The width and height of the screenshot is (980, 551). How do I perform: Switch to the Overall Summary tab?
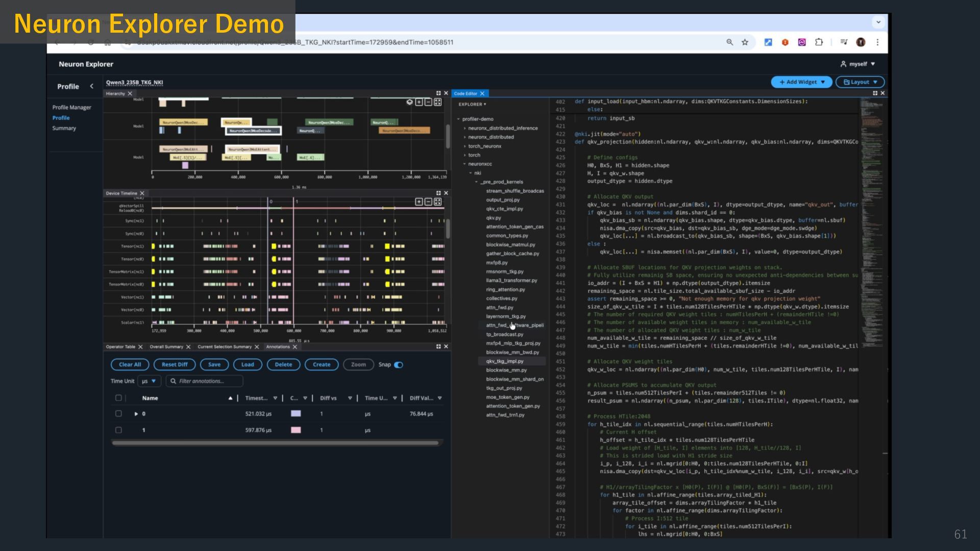coord(166,347)
